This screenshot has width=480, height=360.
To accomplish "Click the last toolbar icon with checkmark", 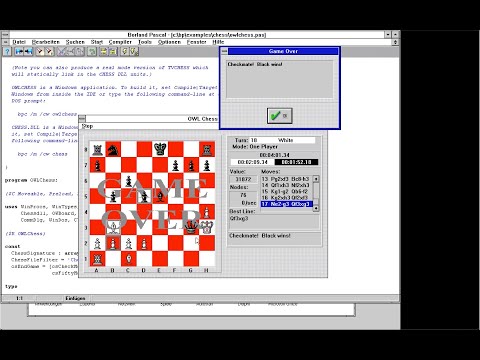I will click(x=134, y=51).
